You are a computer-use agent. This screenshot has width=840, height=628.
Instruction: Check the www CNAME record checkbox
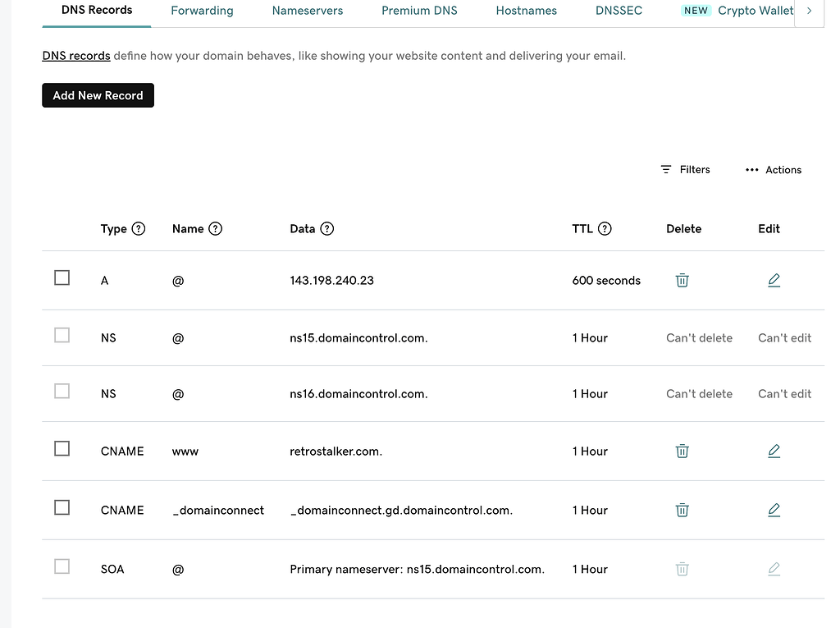(x=62, y=449)
